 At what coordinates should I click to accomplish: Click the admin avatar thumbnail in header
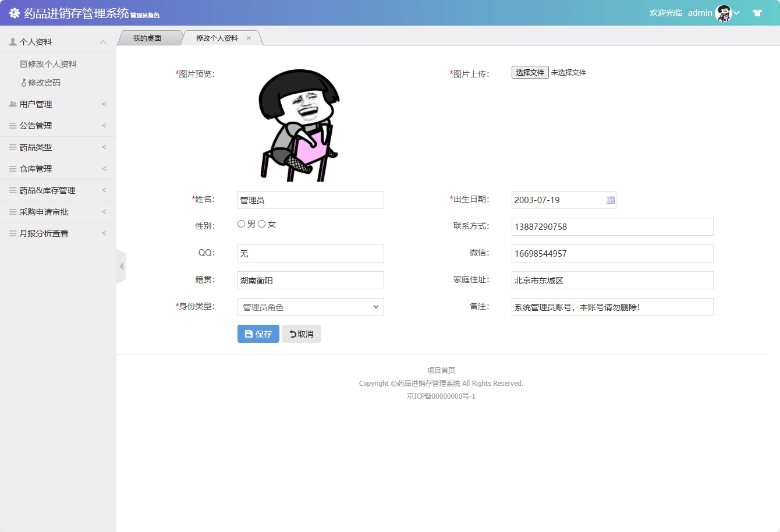(x=722, y=12)
